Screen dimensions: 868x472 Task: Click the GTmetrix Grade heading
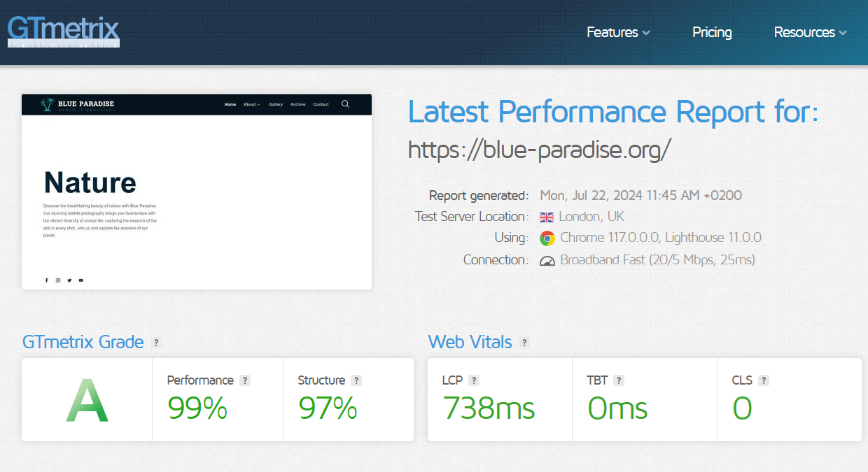[x=83, y=343]
